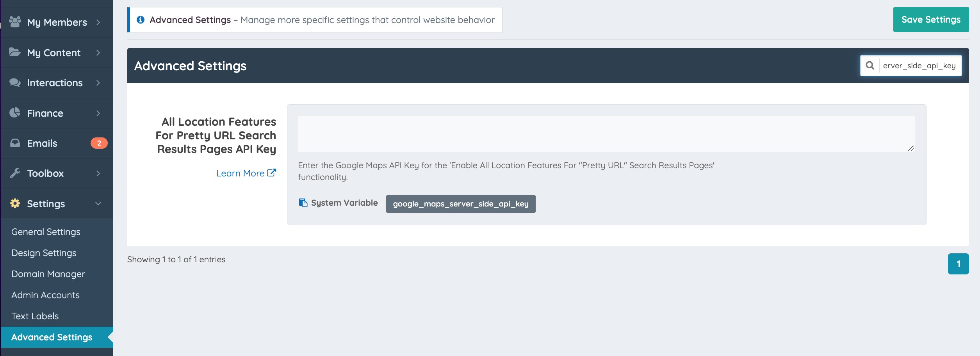Grab the text area resize handle
Viewport: 980px width, 356px height.
tap(911, 148)
